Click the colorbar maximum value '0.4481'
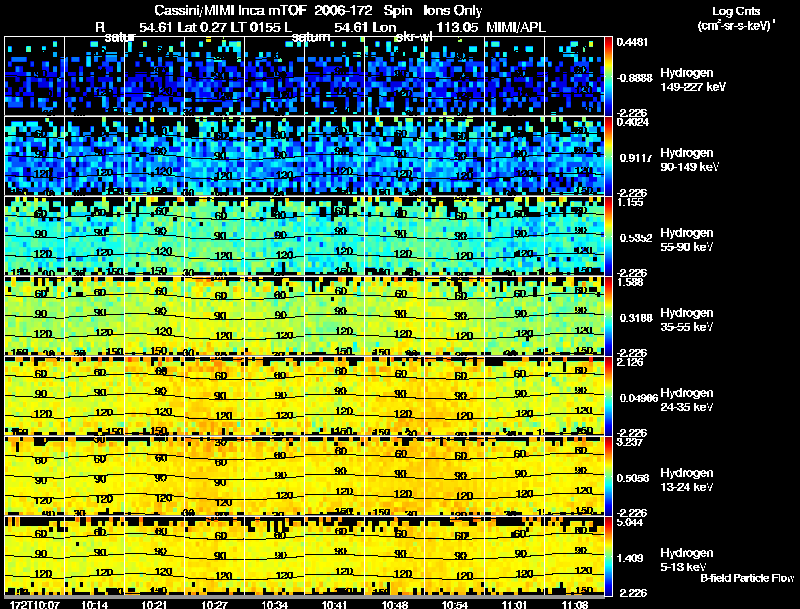The width and height of the screenshot is (800, 609). tap(632, 42)
